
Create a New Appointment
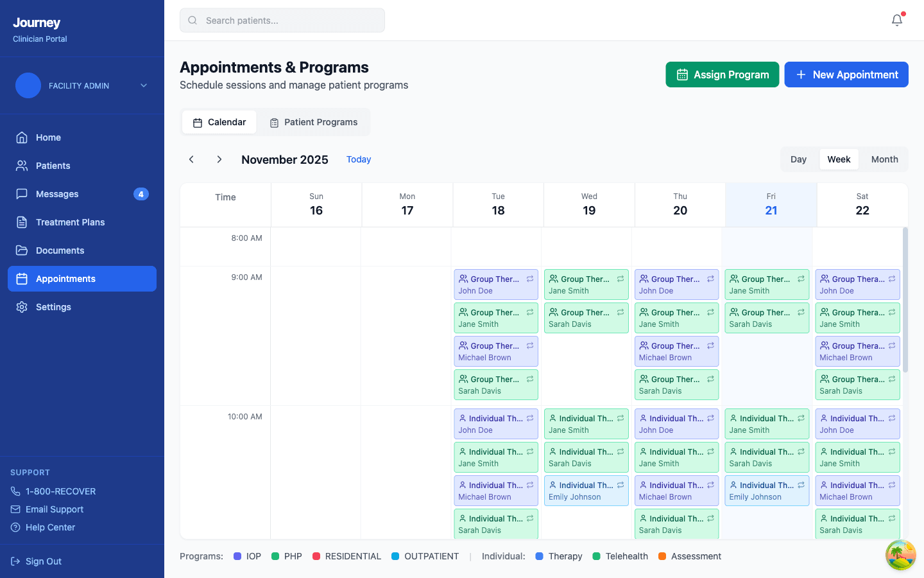tap(846, 74)
